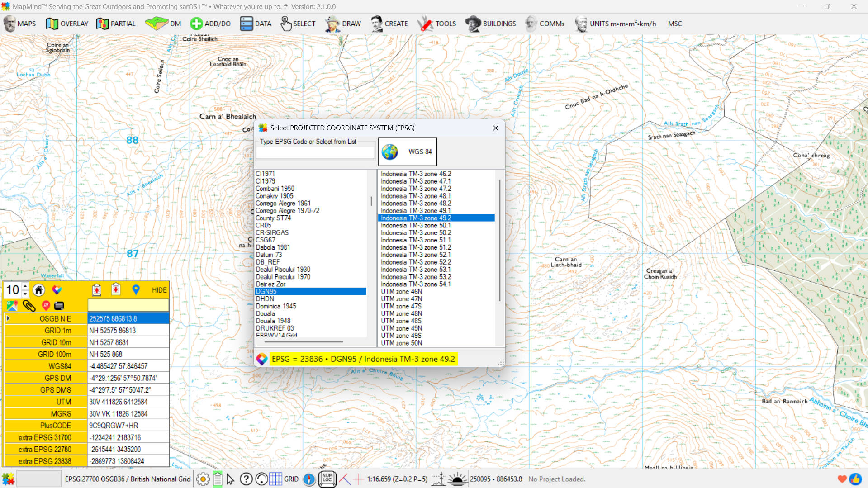Select datum Deir ez Zor

(270, 284)
